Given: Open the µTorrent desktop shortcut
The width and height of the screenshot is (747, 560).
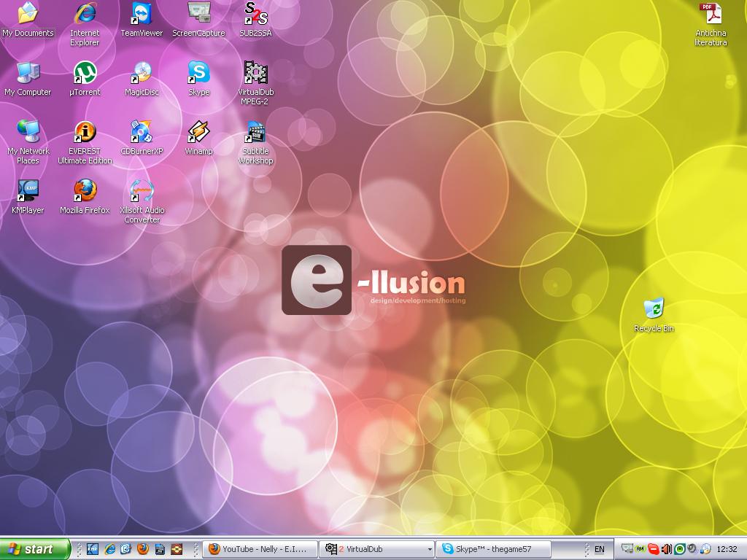Looking at the screenshot, I should pos(85,73).
